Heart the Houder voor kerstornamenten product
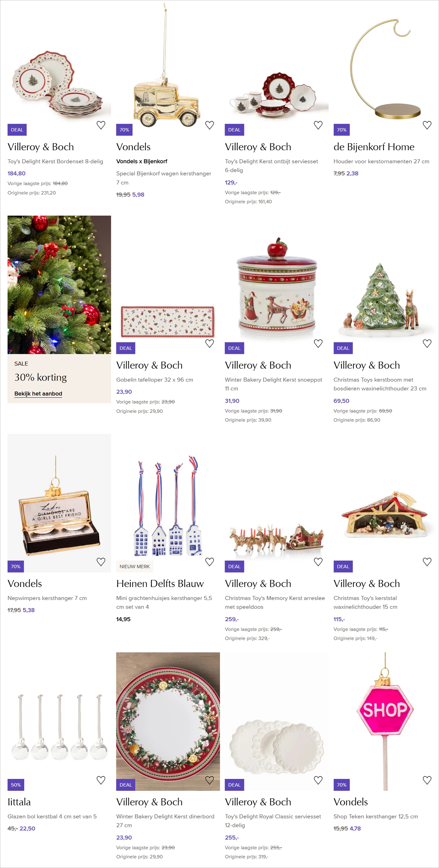The image size is (439, 868). pos(427,125)
